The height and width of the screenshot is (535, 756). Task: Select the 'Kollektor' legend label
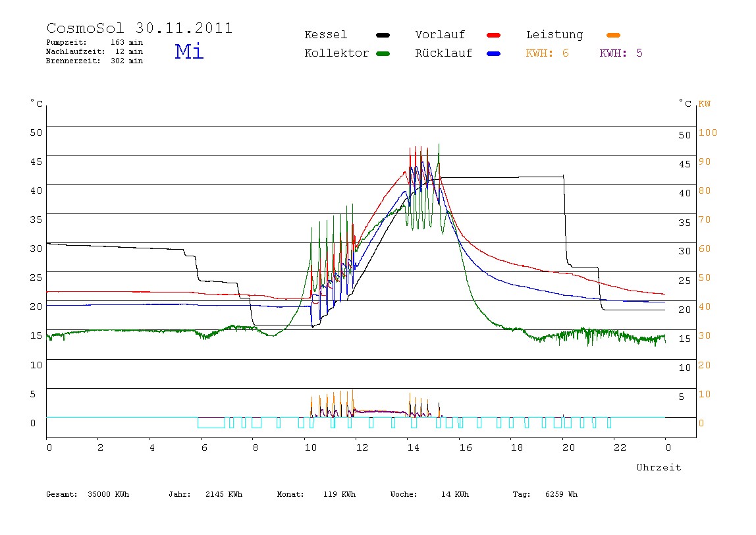[336, 53]
